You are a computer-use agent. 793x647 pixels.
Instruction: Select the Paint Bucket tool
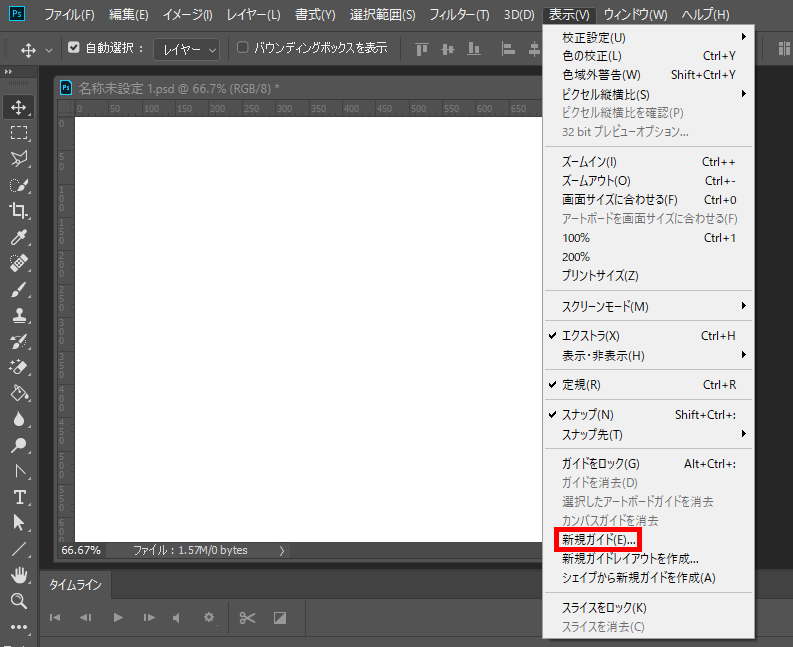[19, 393]
